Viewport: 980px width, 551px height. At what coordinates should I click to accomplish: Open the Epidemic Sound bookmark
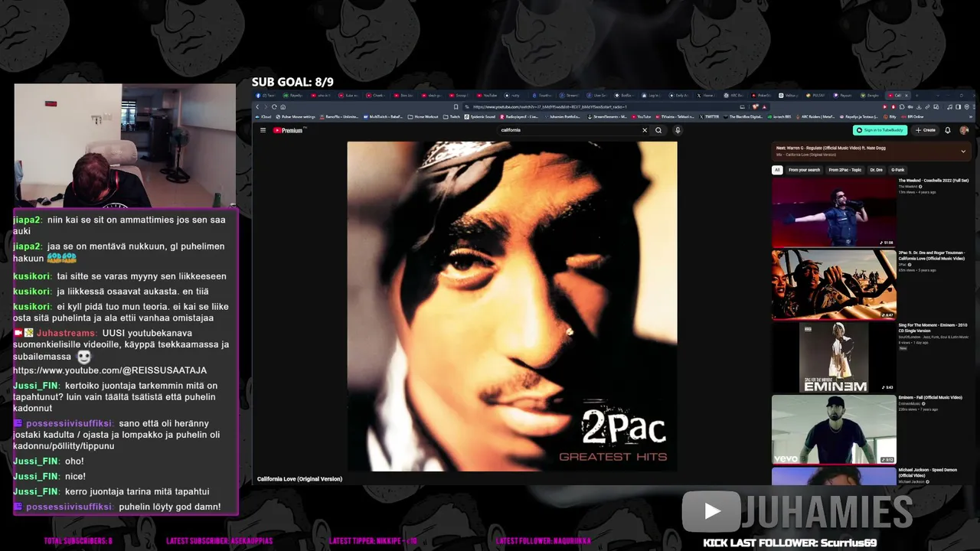(x=479, y=117)
